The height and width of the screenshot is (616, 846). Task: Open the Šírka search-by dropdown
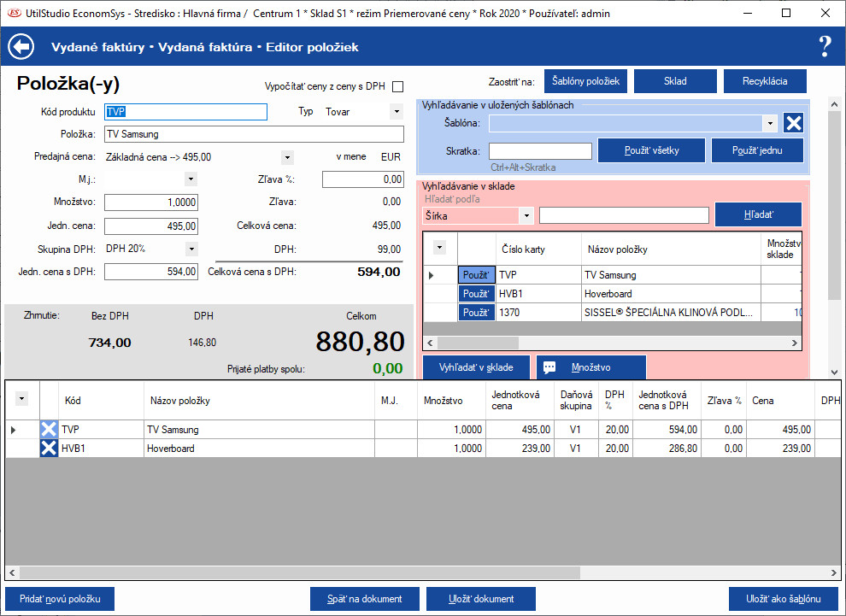pos(526,216)
